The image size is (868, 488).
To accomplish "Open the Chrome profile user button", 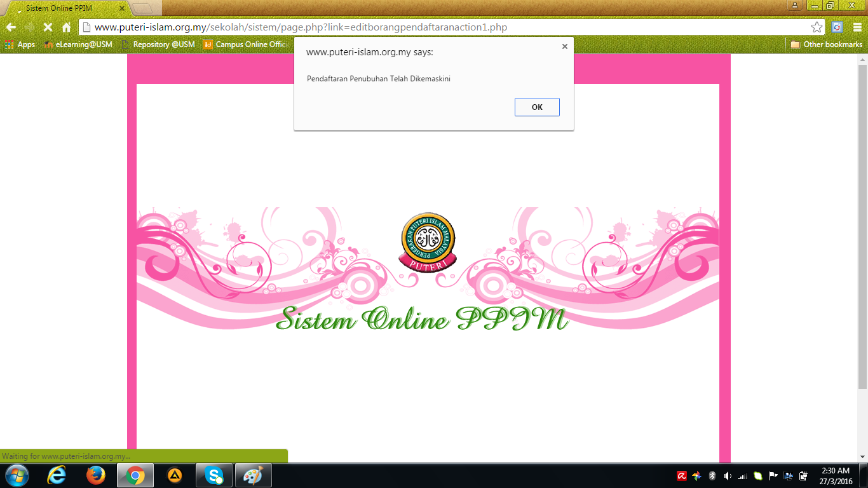I will [x=795, y=5].
